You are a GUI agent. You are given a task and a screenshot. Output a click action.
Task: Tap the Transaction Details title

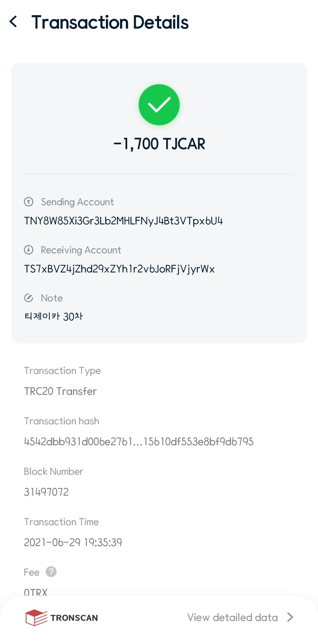(x=110, y=22)
